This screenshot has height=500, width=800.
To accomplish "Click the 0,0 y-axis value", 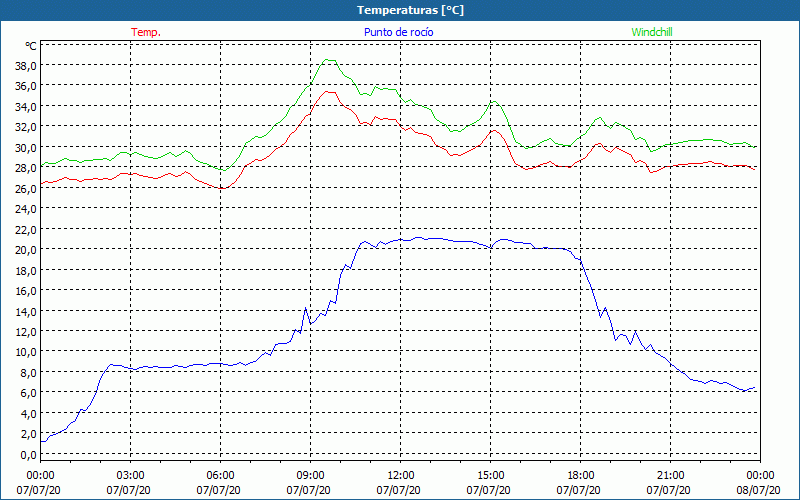I will pyautogui.click(x=28, y=455).
